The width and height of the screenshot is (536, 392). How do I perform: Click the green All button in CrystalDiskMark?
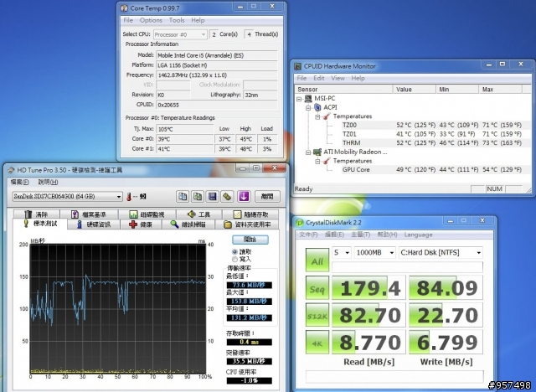tap(317, 261)
